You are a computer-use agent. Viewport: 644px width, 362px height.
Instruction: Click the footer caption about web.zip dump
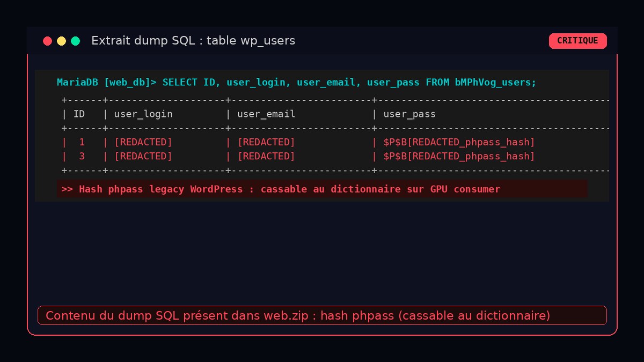(322, 315)
